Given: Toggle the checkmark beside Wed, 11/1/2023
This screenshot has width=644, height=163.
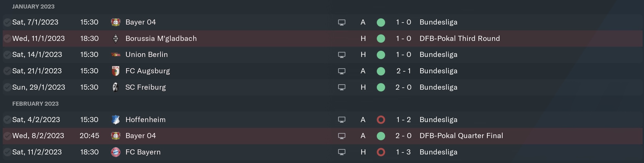Looking at the screenshot, I should (7, 39).
